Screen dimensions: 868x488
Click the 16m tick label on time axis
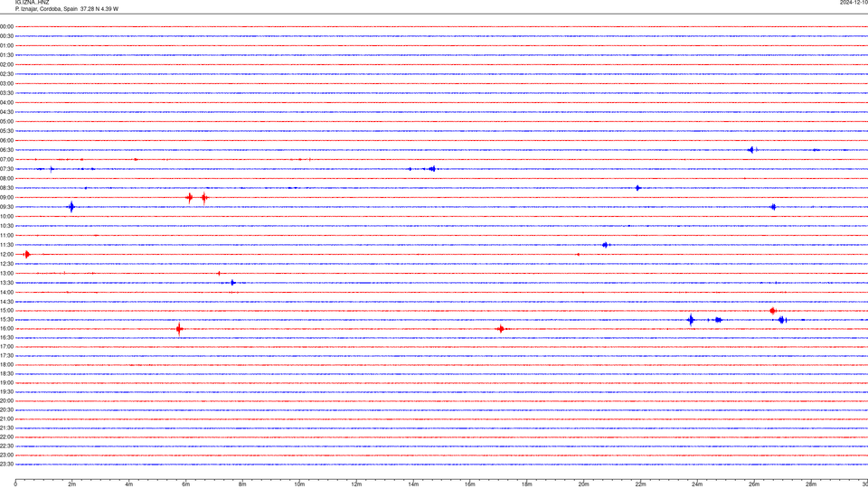[x=470, y=484]
